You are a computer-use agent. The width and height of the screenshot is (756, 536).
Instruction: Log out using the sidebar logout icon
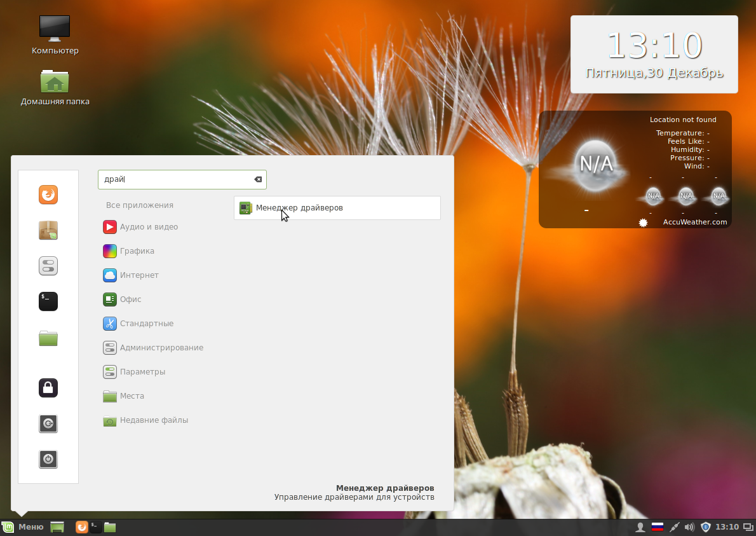(x=48, y=423)
